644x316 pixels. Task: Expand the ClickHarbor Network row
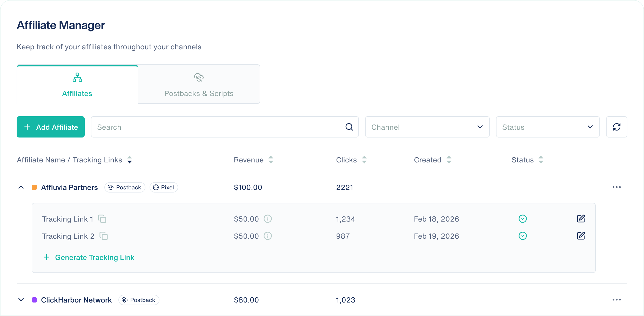tap(21, 300)
